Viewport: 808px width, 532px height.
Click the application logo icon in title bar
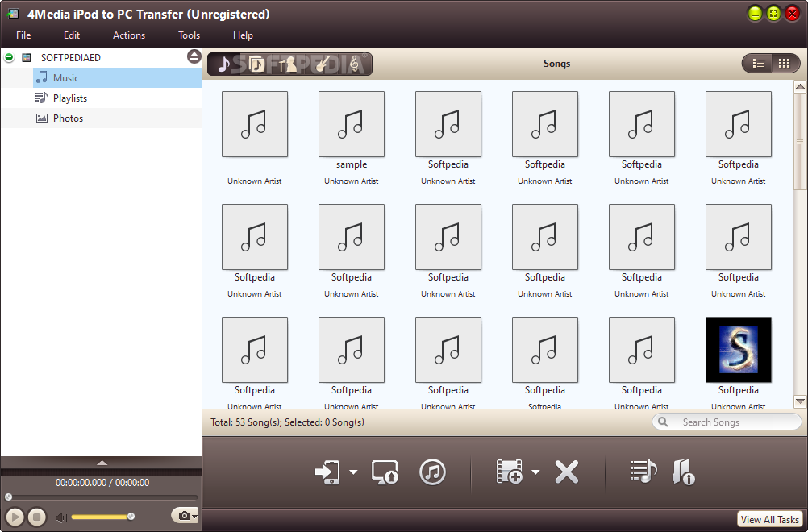(12, 14)
